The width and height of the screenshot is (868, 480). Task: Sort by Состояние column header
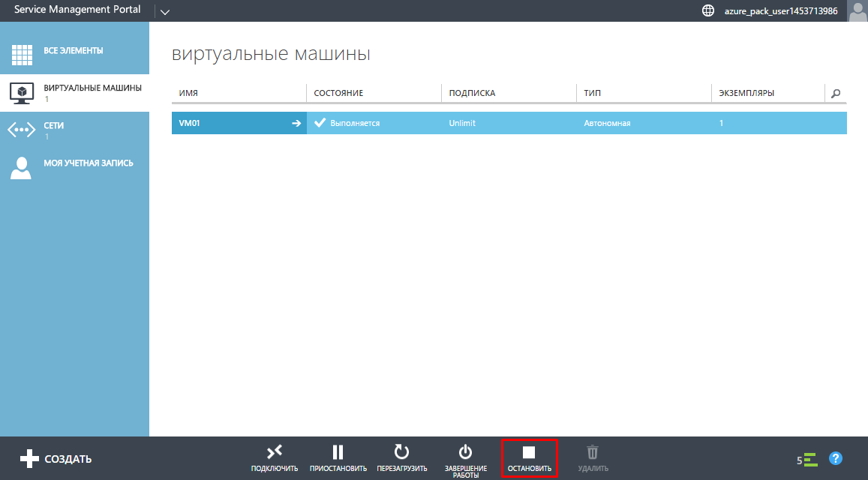pyautogui.click(x=338, y=93)
